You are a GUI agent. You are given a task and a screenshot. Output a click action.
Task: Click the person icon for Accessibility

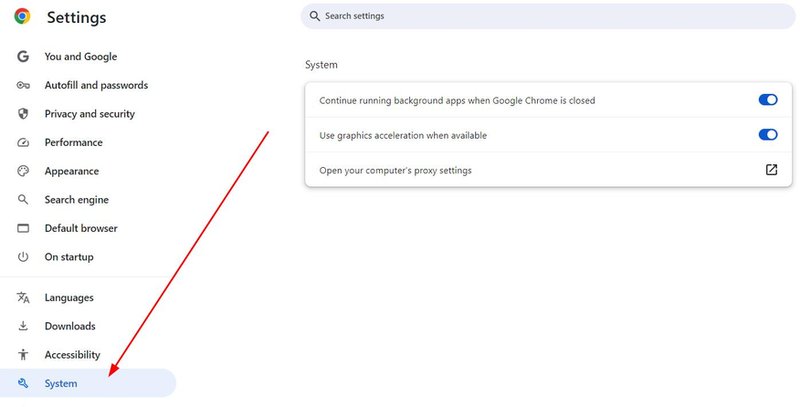tap(23, 354)
